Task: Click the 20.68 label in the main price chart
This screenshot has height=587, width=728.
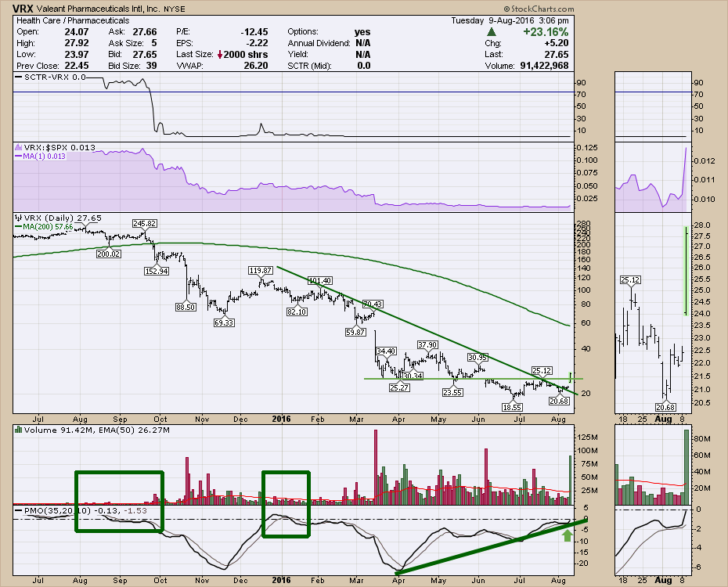Action: 559,401
